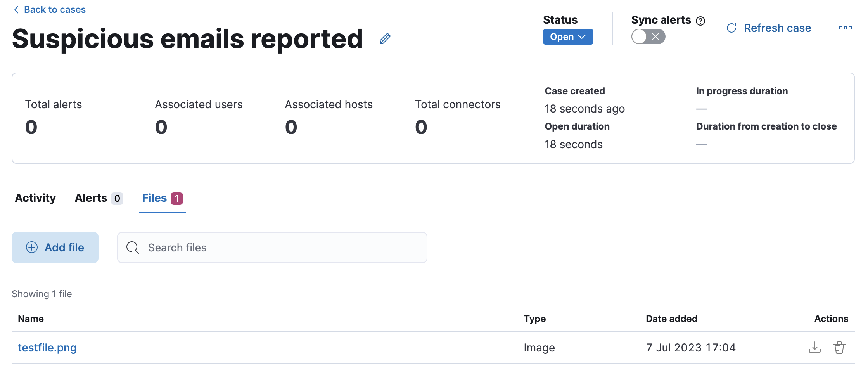Click the Name column header
This screenshot has height=374, width=868.
click(31, 319)
